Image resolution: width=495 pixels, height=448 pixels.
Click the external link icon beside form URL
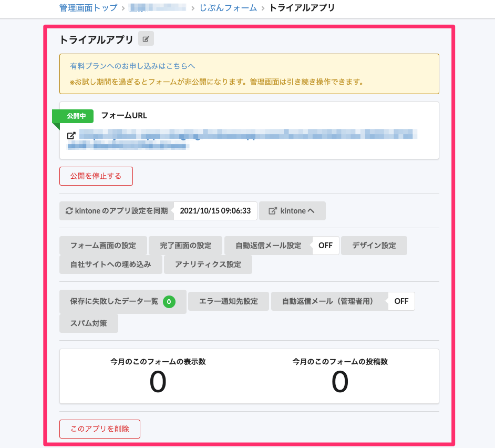(71, 135)
